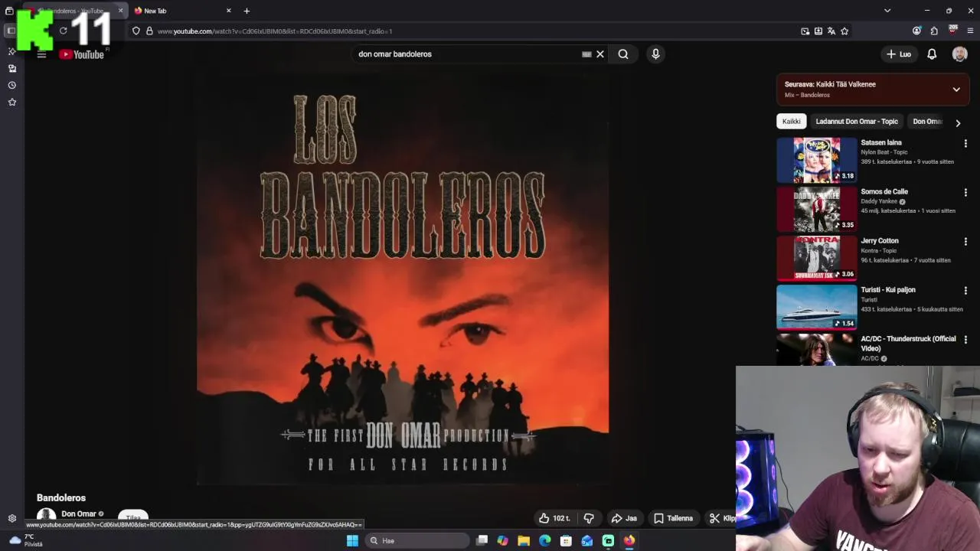This screenshot has width=980, height=551.
Task: Reload the page with the refresh button
Action: 63,31
